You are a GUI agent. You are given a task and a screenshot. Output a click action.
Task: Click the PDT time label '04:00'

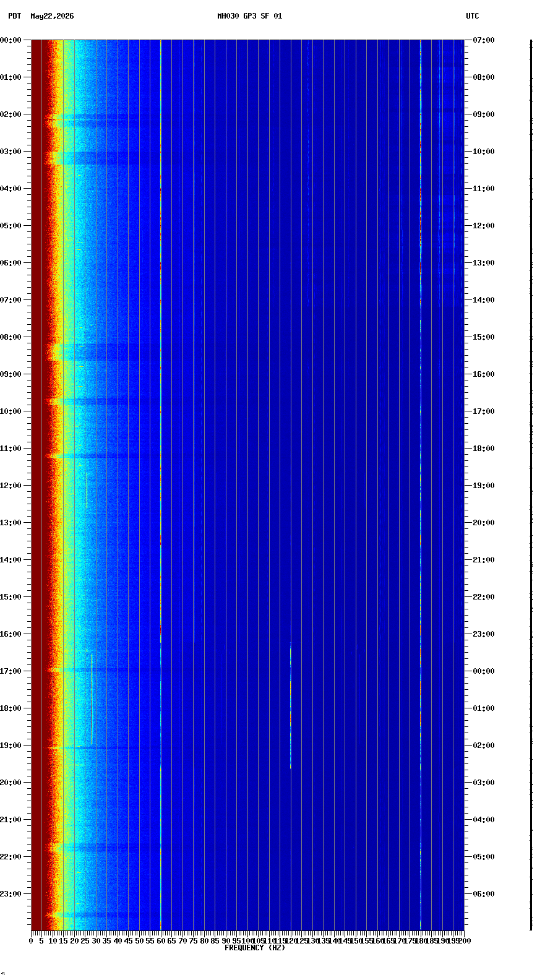11,189
